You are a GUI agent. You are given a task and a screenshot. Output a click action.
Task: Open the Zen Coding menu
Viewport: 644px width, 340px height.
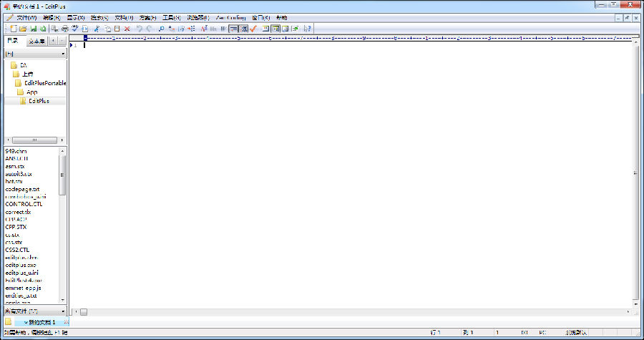point(230,18)
